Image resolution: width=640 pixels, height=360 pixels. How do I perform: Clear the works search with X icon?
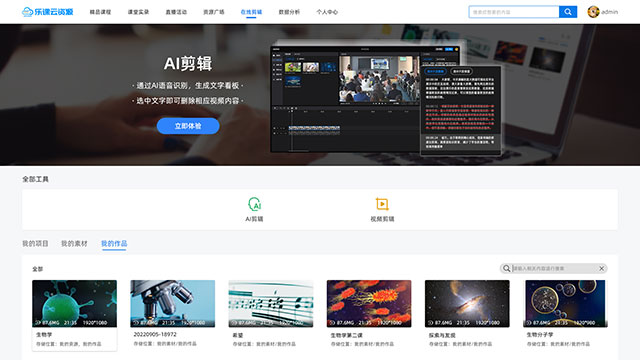click(x=601, y=268)
